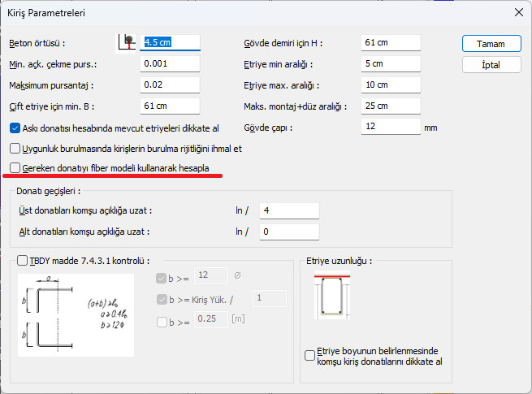Edit the Etriye min aralığı value
This screenshot has width=532, height=394.
point(391,63)
